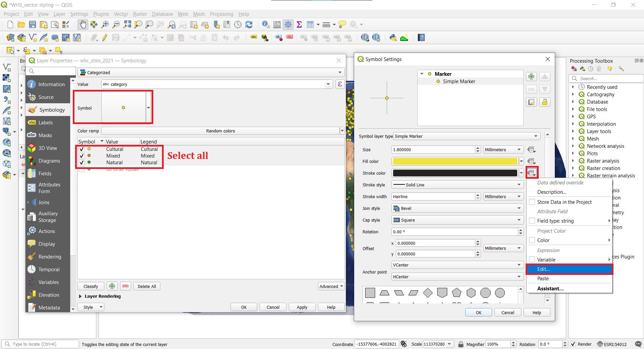This screenshot has height=349, width=644.
Task: Open the Symbol layer type dropdown
Action: (466, 136)
